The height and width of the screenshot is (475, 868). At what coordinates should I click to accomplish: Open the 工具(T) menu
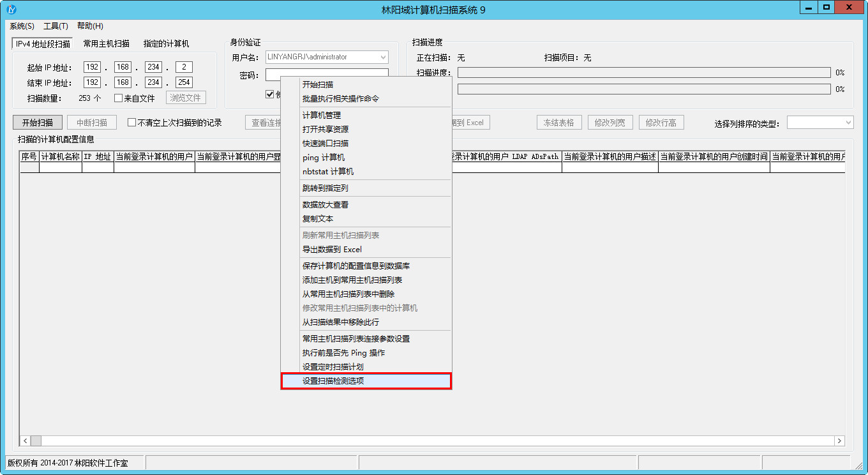click(x=56, y=26)
